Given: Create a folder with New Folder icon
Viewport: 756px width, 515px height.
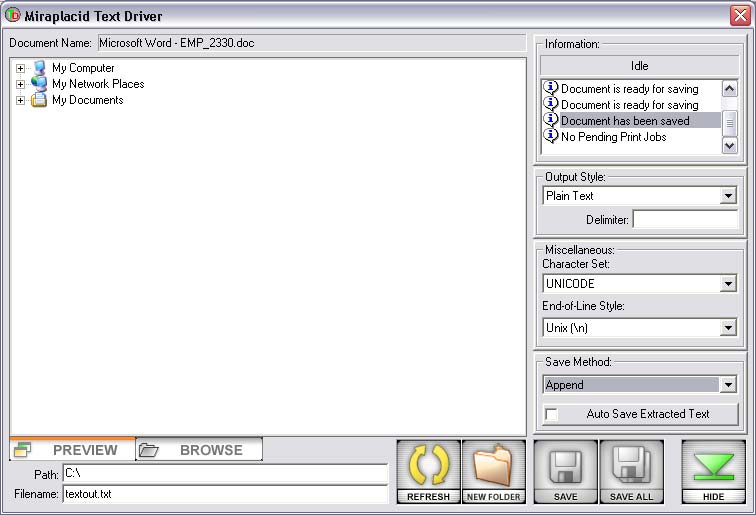Looking at the screenshot, I should pos(494,471).
